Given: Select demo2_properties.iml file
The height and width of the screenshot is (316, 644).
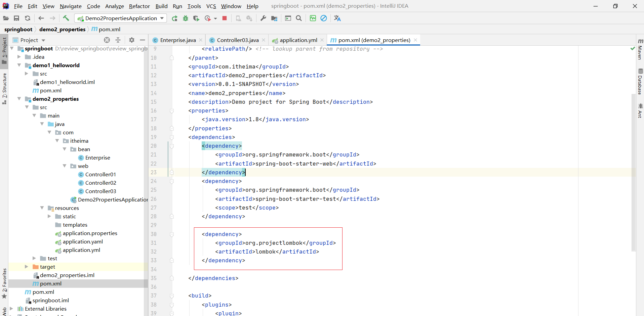Looking at the screenshot, I should pyautogui.click(x=67, y=275).
